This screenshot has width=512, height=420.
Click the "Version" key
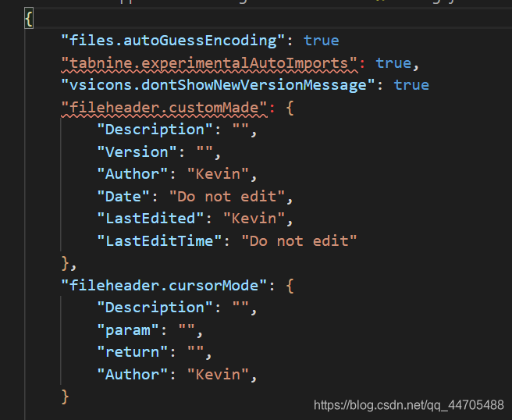pos(137,152)
